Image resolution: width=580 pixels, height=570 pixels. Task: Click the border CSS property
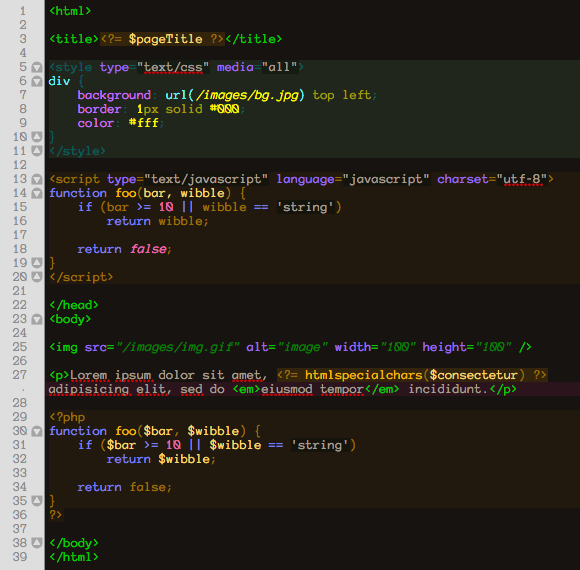click(x=99, y=109)
